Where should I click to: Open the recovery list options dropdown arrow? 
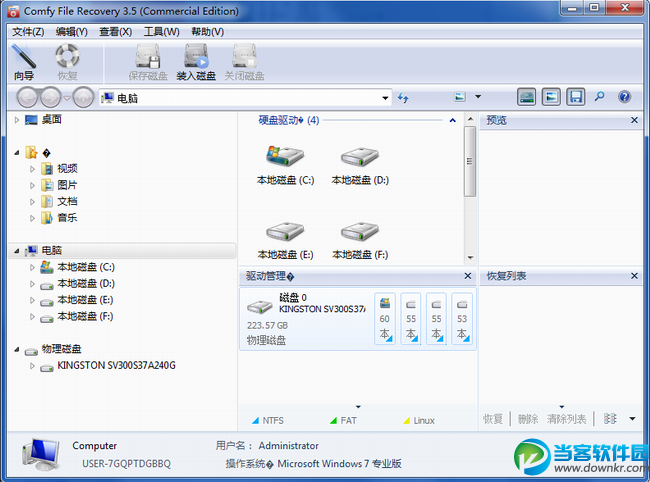632,419
